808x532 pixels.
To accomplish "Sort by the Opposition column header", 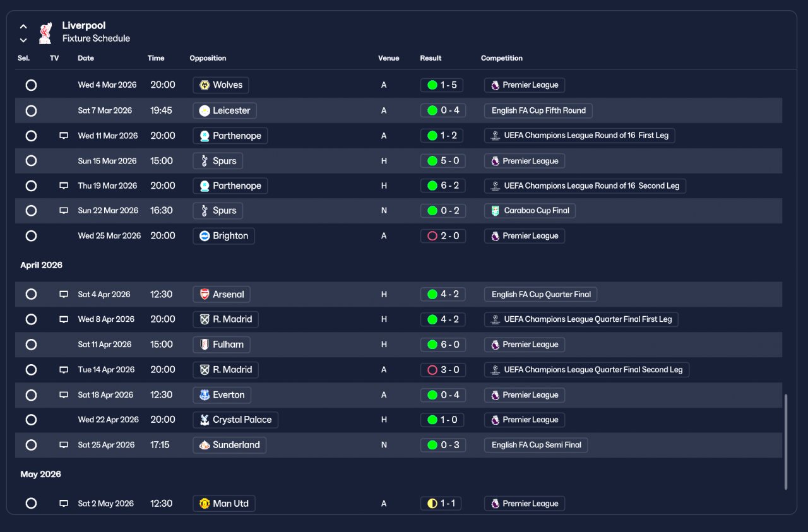I will 208,58.
